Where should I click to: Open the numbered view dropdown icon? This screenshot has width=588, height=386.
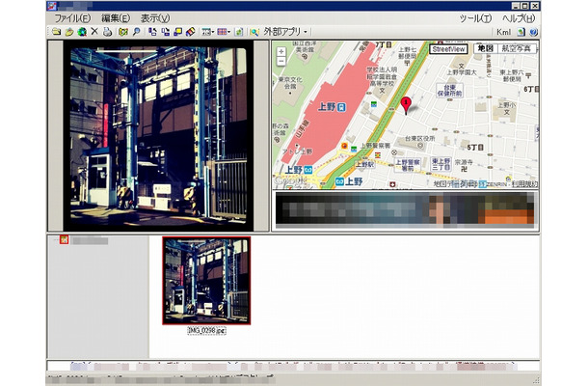(x=208, y=32)
